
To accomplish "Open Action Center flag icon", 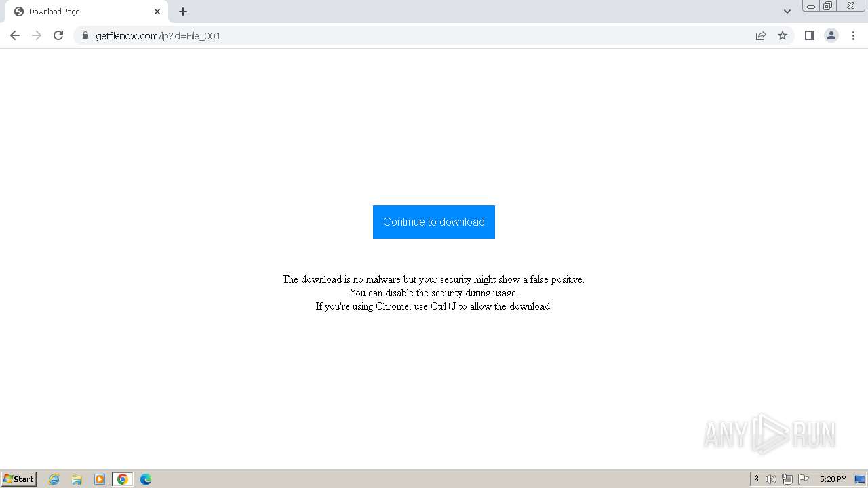I will point(804,479).
